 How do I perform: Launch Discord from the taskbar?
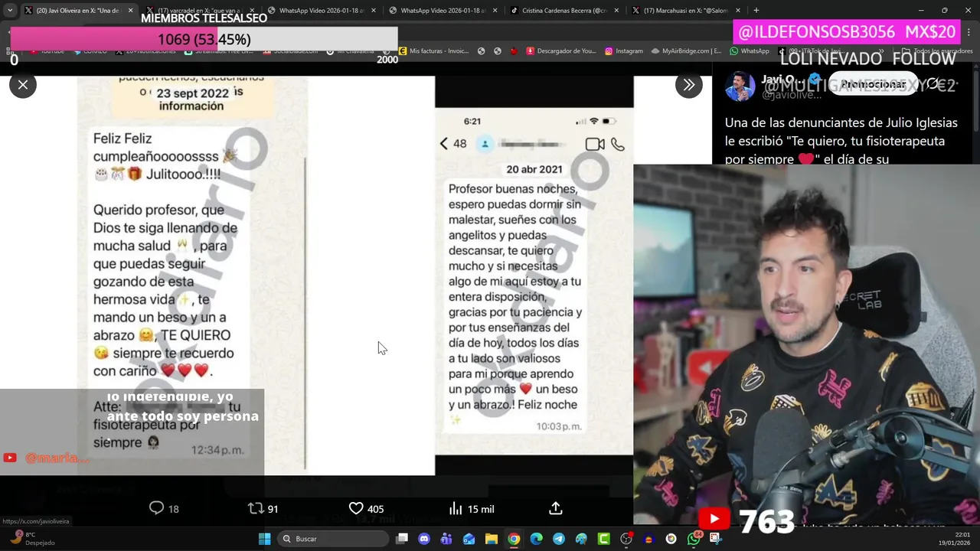coord(424,539)
